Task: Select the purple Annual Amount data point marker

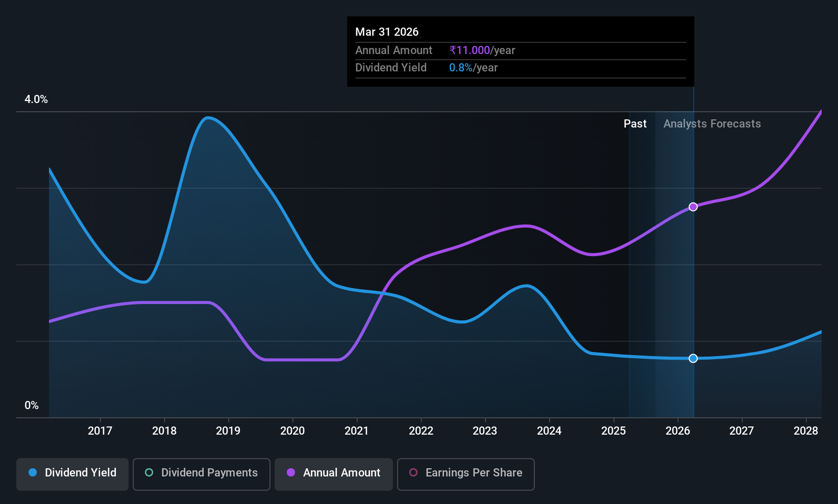Action: click(x=693, y=207)
